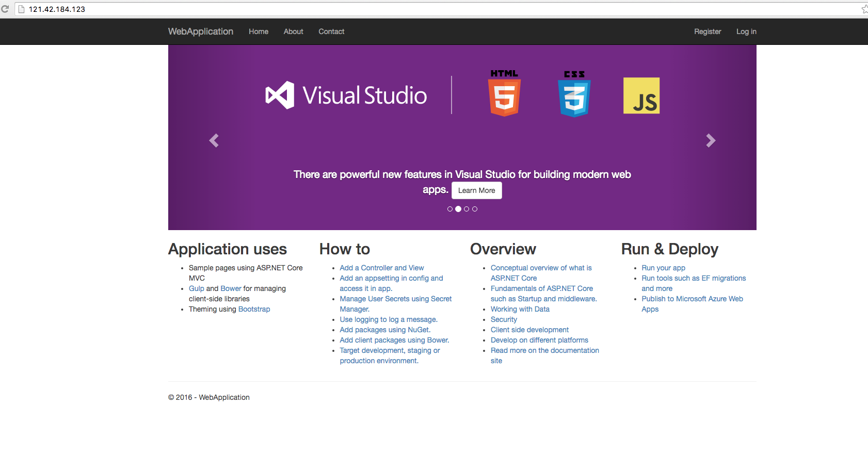Click the page document icon in the address bar
Image resolution: width=868 pixels, height=453 pixels.
click(22, 9)
